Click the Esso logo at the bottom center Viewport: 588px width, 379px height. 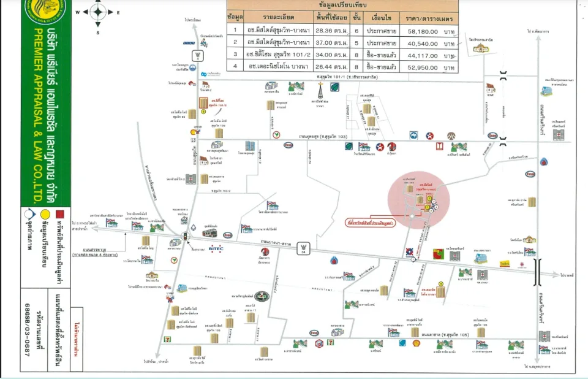(314, 333)
